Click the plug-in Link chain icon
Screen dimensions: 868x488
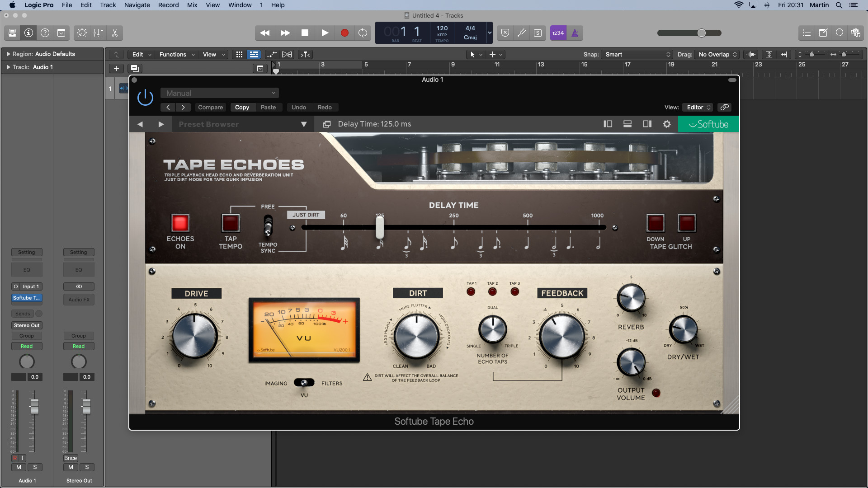pyautogui.click(x=725, y=108)
